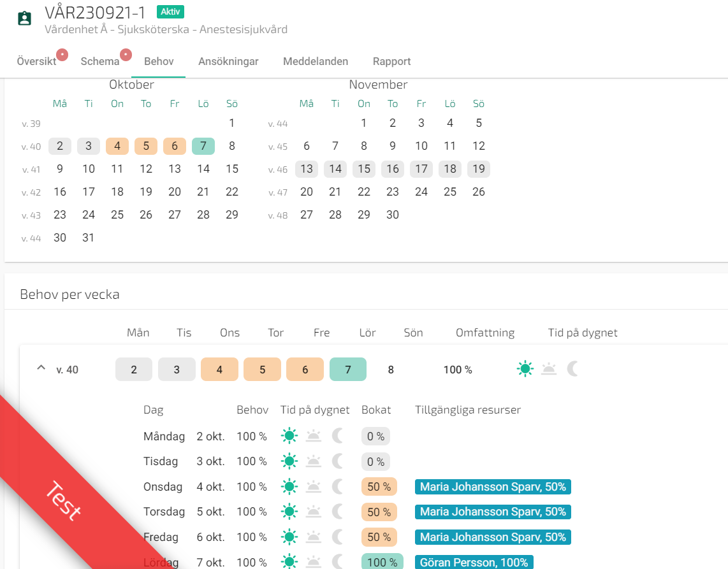Click the 50 % booked badge for Fredag
The height and width of the screenshot is (569, 728).
click(x=379, y=537)
